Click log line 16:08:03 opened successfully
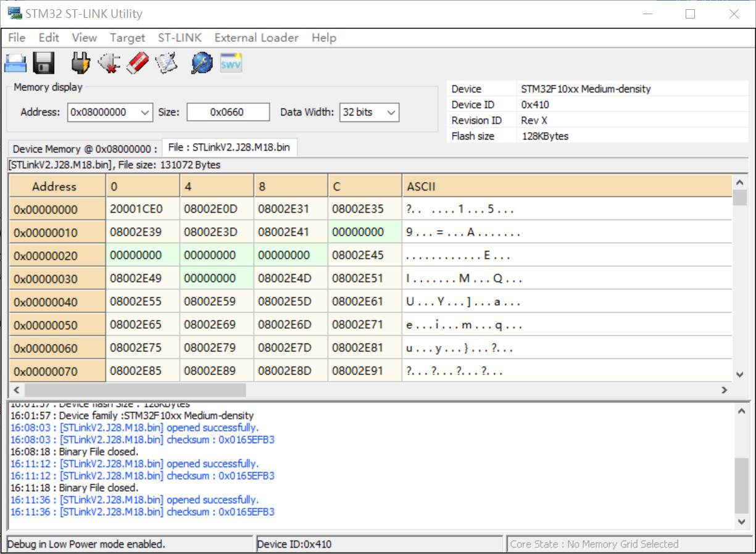 coord(135,428)
